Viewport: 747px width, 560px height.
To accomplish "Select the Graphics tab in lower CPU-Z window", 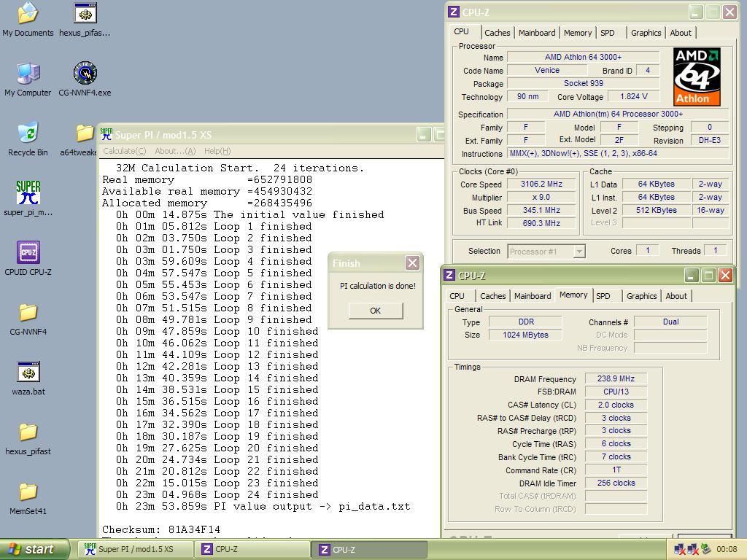I will tap(642, 296).
